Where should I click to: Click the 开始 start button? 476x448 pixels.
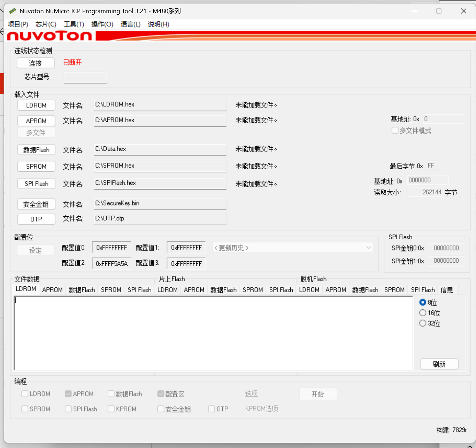318,394
